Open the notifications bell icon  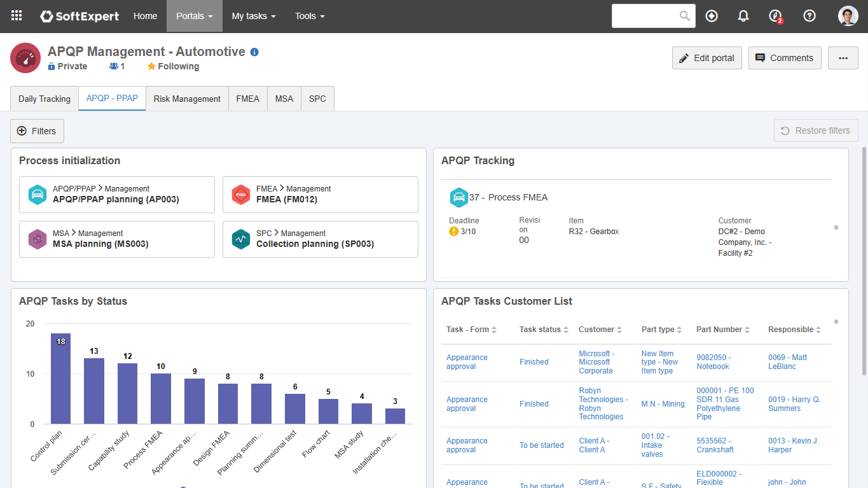(743, 16)
